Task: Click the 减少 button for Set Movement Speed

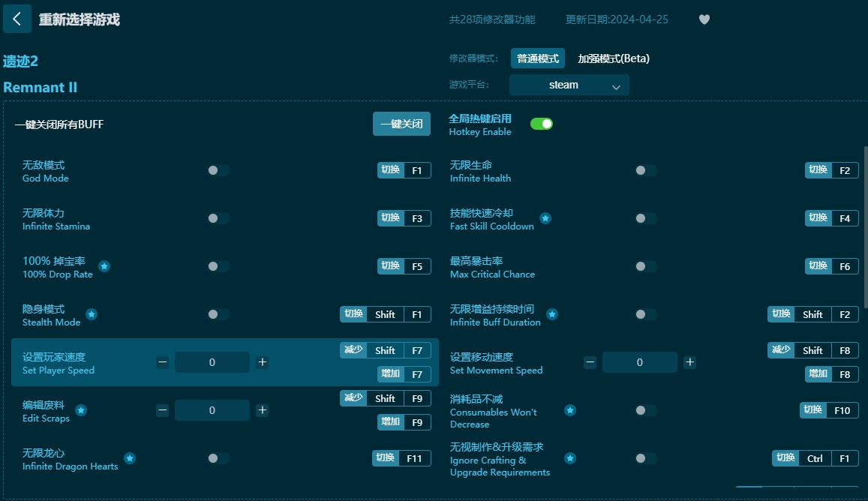Action: 781,350
